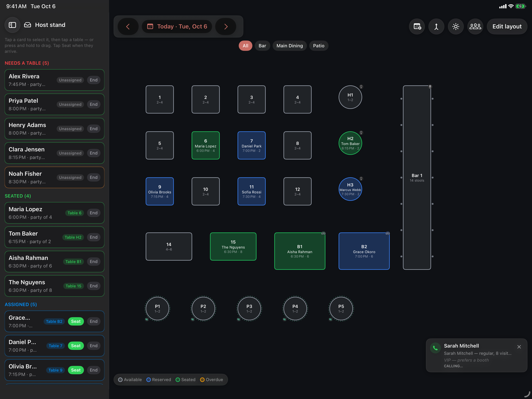Click the Available legend indicator
Image resolution: width=532 pixels, height=399 pixels.
point(130,380)
